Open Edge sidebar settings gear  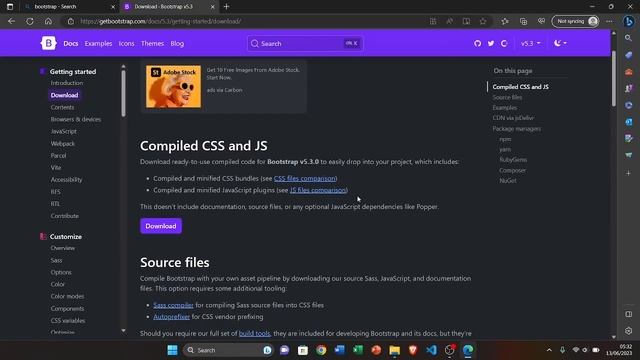click(x=629, y=331)
